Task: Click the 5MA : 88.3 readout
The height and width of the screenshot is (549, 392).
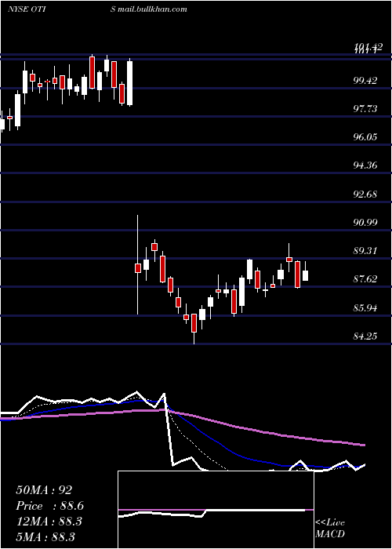Action: (x=45, y=536)
